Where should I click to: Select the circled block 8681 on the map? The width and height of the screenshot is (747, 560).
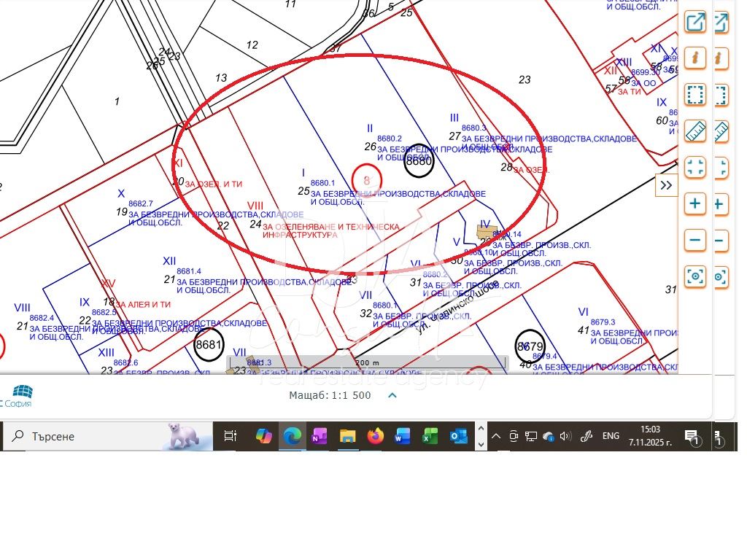209,344
